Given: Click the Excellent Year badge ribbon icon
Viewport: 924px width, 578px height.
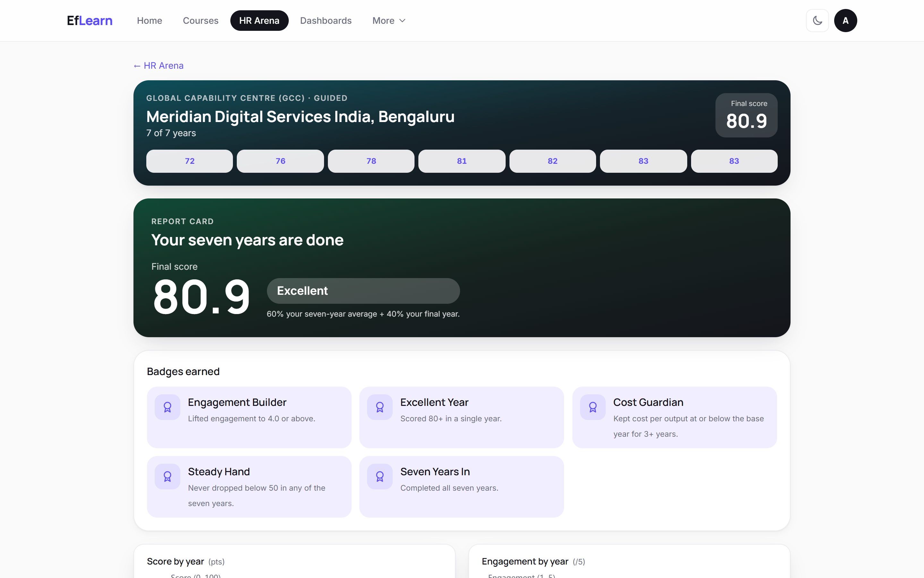Looking at the screenshot, I should click(x=380, y=407).
